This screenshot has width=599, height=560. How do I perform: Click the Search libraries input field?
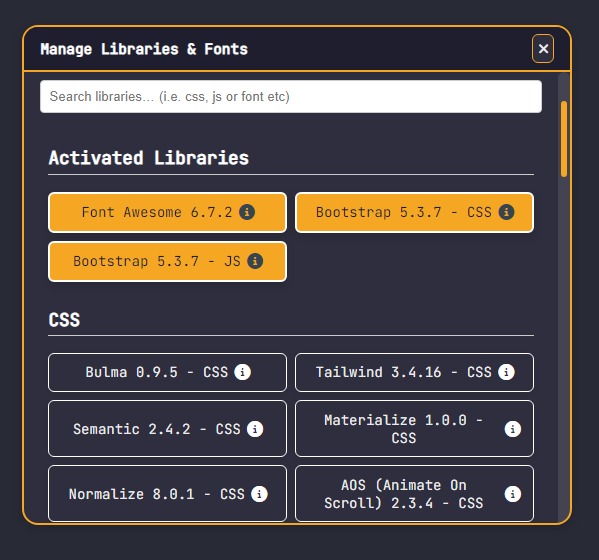click(291, 97)
